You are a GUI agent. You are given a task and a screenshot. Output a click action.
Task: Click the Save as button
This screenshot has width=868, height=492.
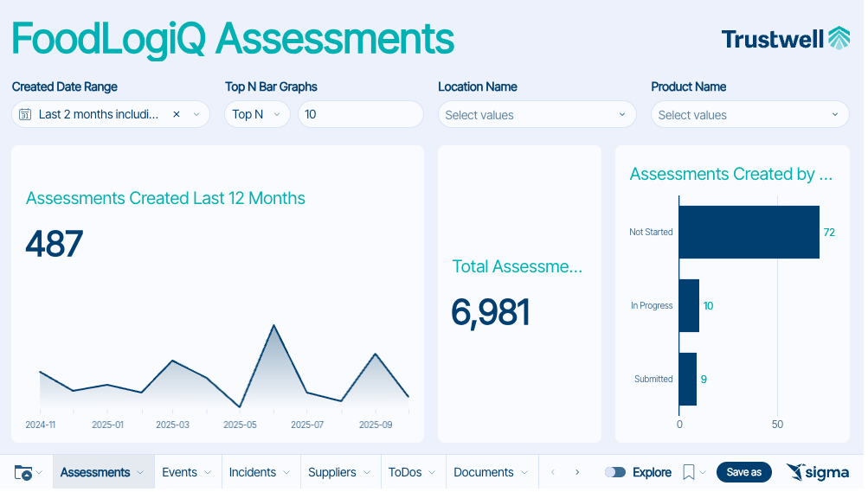tap(743, 472)
